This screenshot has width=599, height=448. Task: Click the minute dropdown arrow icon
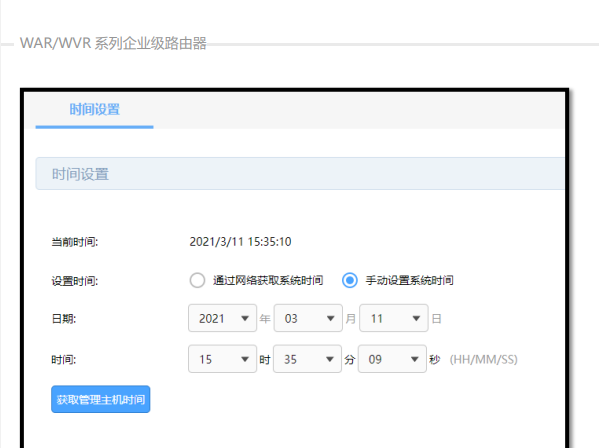[x=330, y=359]
